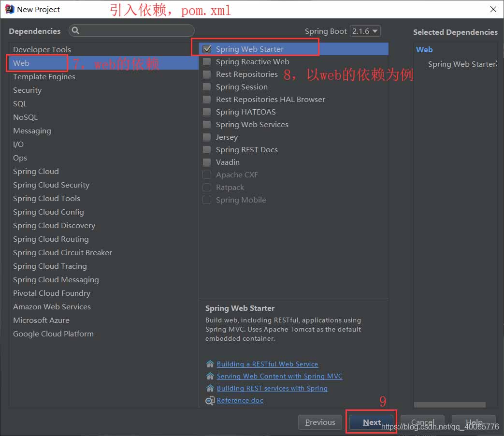Select Spring Cloud Discovery category
504x436 pixels.
point(103,225)
